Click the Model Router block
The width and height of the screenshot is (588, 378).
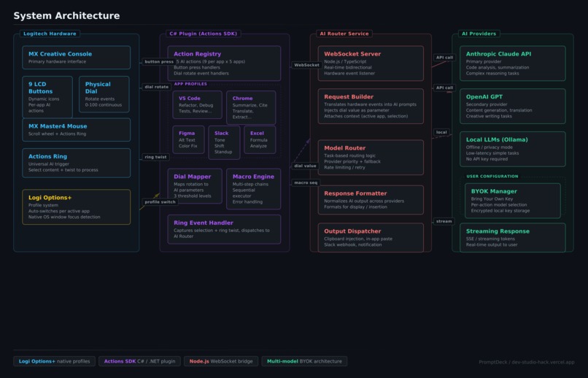click(371, 158)
